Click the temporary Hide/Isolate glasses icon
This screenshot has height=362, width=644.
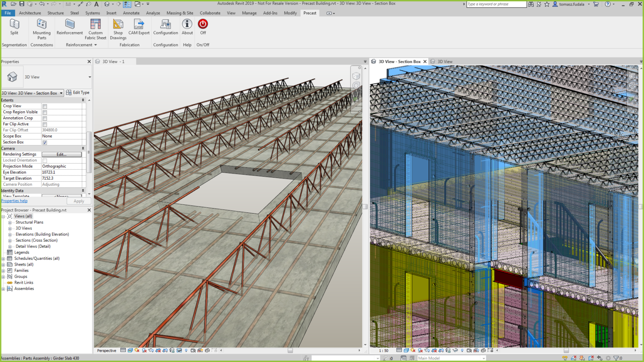[x=179, y=350]
